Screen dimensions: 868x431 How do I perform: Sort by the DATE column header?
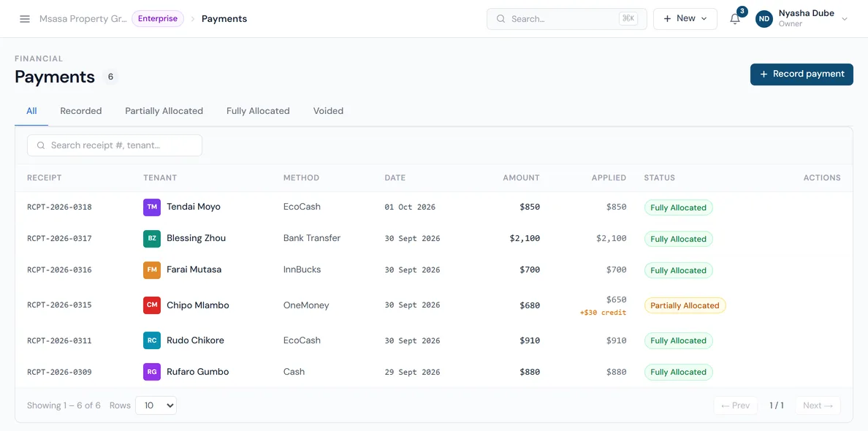pos(395,178)
